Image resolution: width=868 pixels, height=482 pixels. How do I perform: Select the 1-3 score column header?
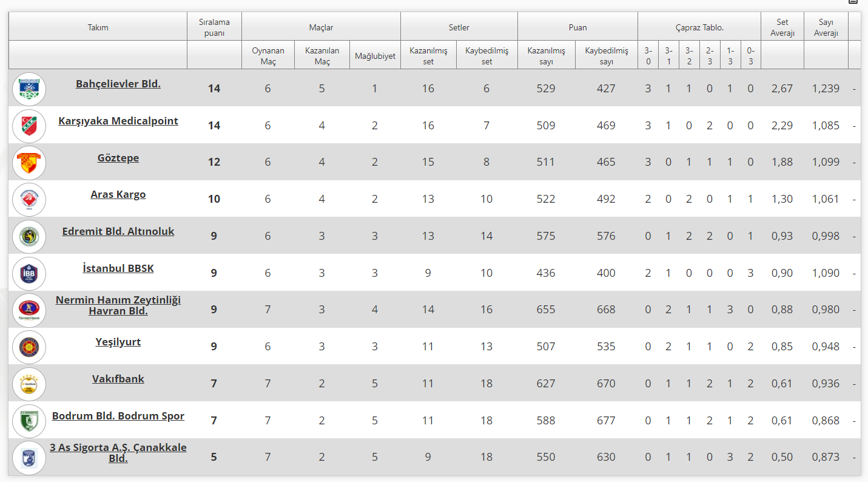(730, 56)
